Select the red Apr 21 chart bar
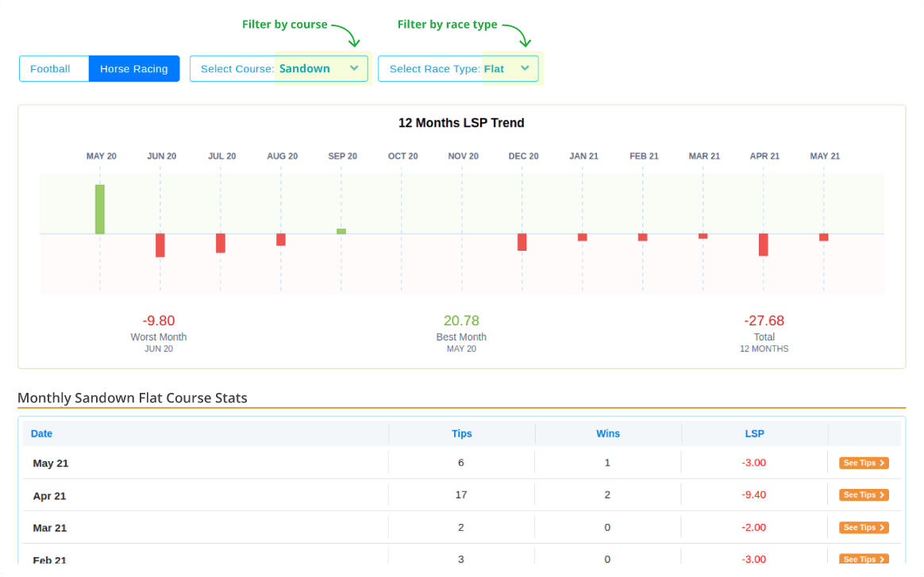 point(764,244)
